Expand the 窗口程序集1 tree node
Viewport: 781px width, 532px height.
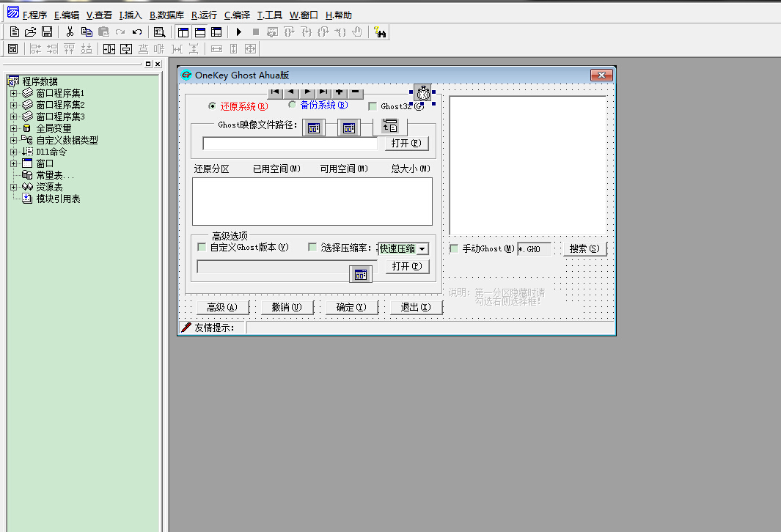tap(13, 93)
